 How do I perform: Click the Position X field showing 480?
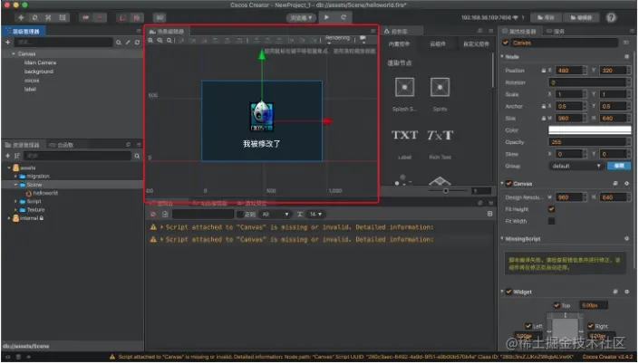(x=570, y=71)
